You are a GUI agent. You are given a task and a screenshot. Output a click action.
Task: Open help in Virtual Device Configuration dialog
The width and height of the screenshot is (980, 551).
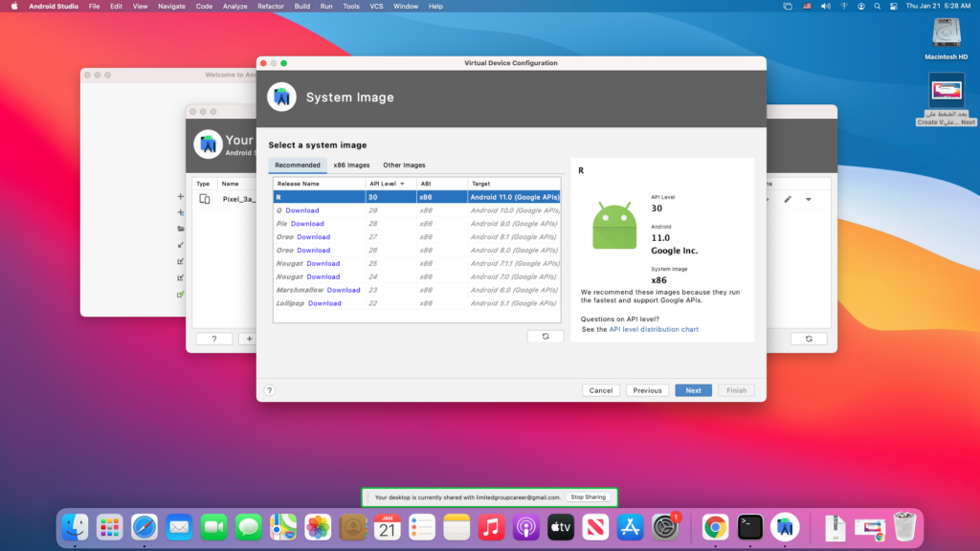269,390
